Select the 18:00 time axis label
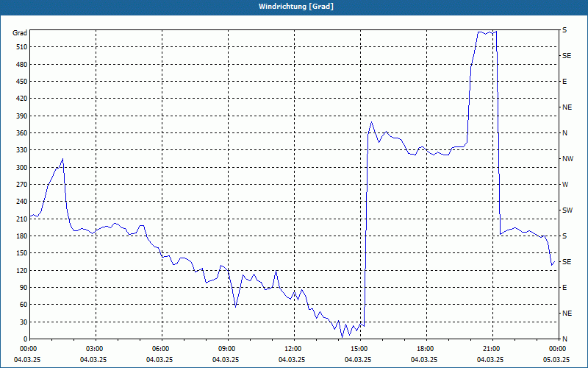 coord(425,349)
